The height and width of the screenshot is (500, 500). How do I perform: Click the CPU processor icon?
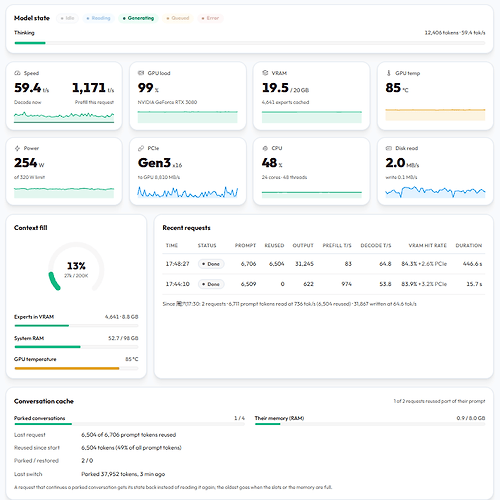(x=265, y=148)
